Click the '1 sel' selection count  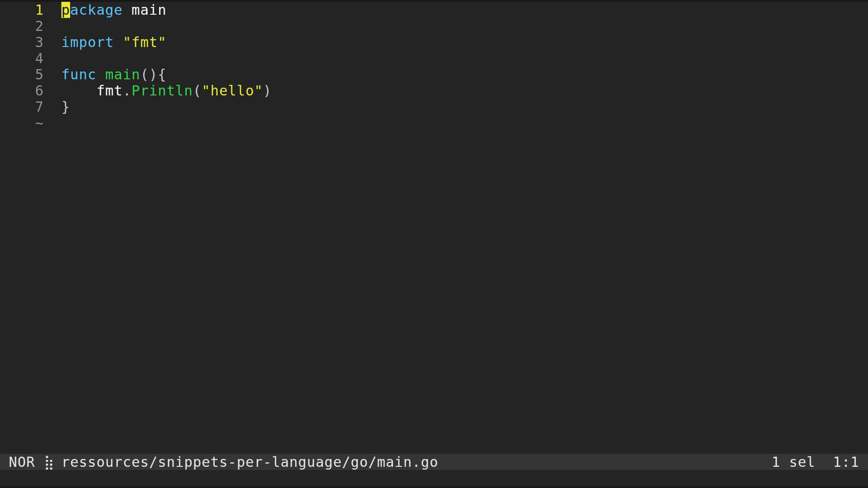click(793, 462)
